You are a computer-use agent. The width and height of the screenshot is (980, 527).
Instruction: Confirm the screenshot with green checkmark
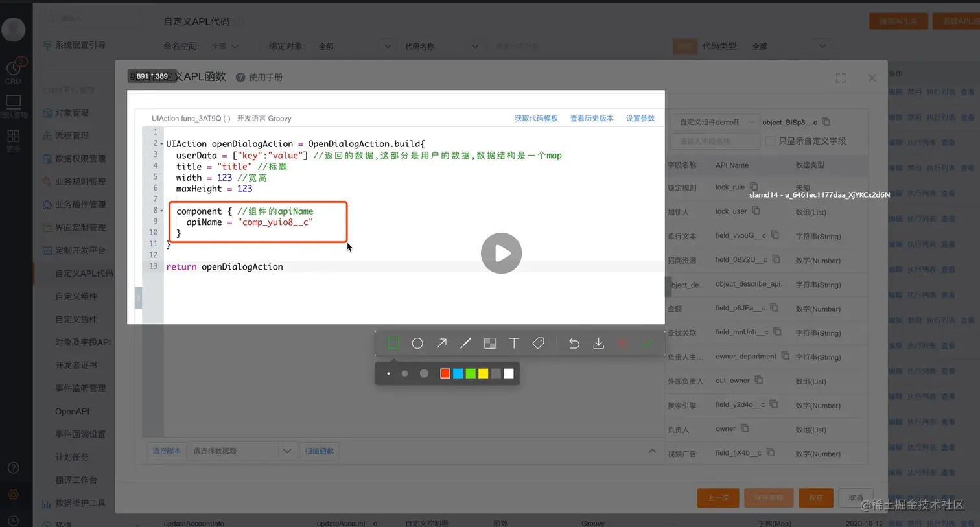[647, 344]
